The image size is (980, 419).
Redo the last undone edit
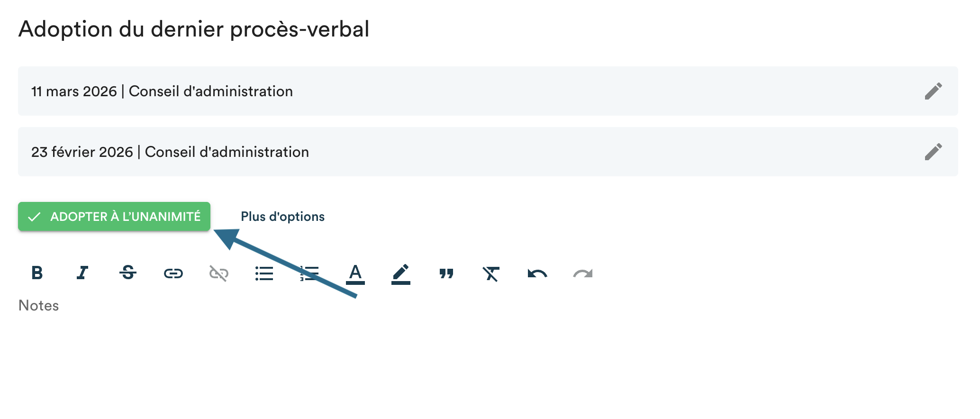coord(583,273)
